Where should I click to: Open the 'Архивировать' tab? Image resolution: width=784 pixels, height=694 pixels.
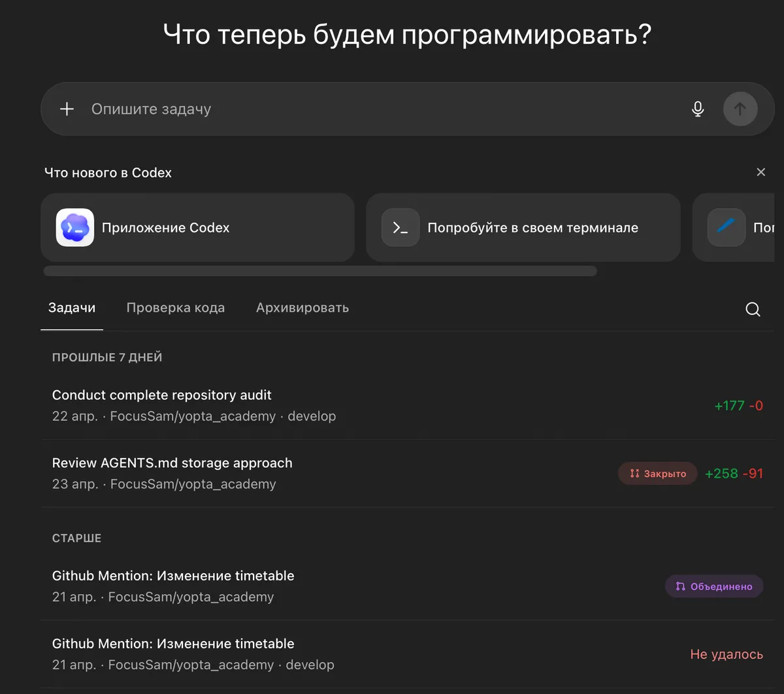click(x=302, y=308)
